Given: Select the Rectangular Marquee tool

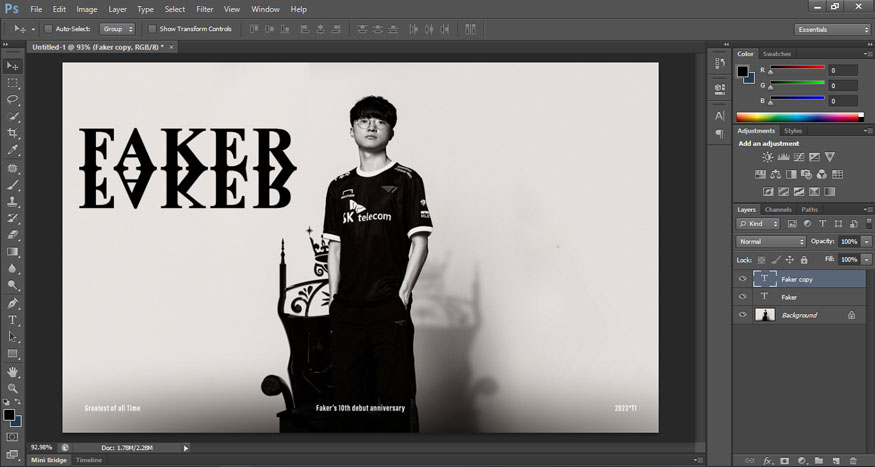Looking at the screenshot, I should tap(12, 83).
